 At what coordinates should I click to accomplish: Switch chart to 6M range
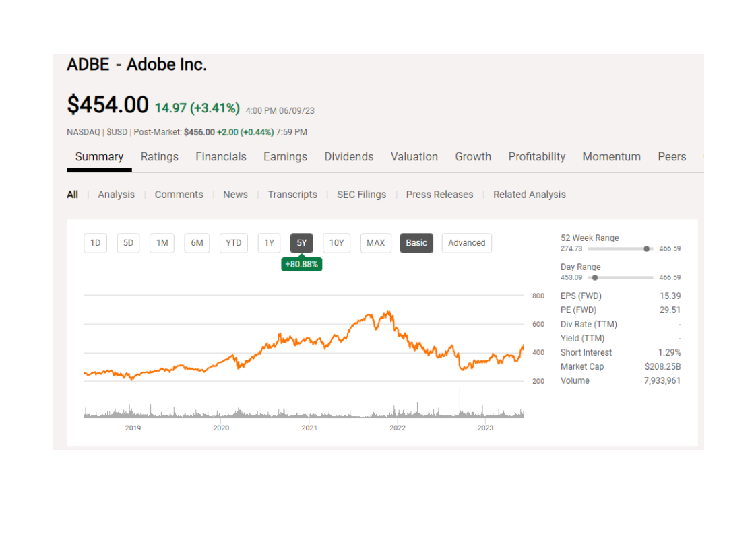pos(197,243)
